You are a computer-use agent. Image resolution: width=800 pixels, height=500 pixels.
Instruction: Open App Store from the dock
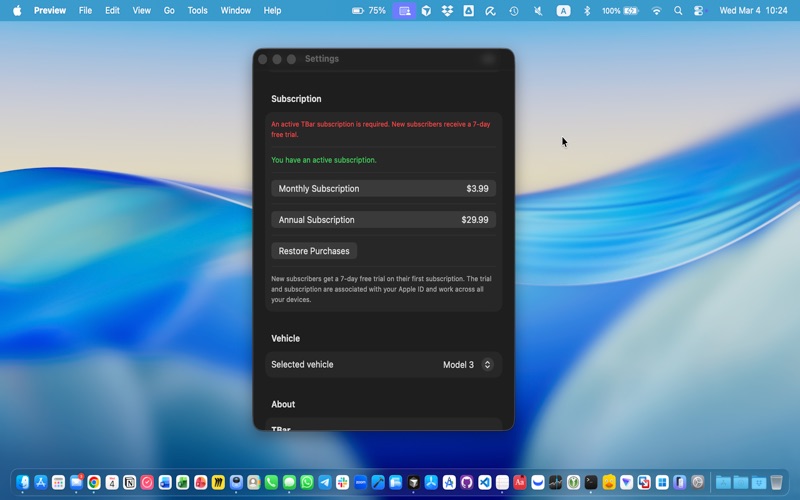coord(40,482)
